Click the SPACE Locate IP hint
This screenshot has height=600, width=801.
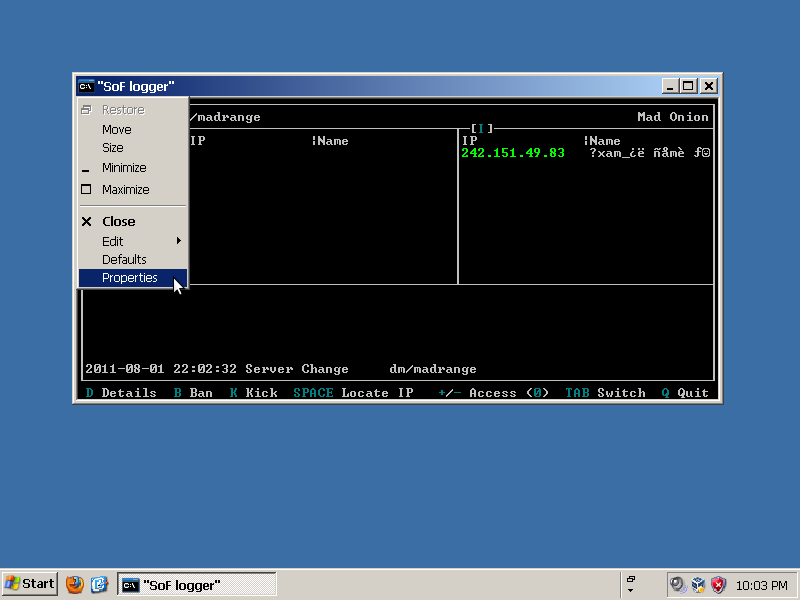pyautogui.click(x=353, y=393)
